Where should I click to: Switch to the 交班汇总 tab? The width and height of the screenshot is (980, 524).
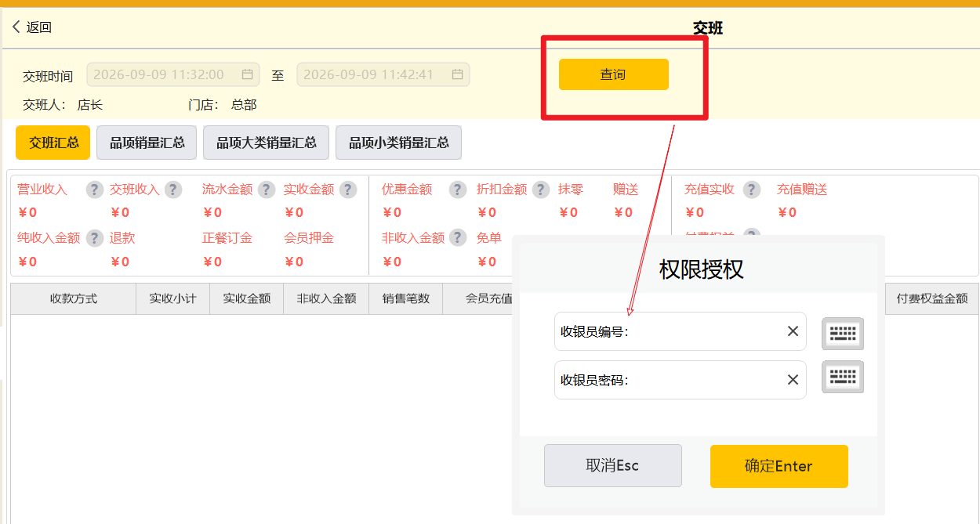[x=53, y=143]
